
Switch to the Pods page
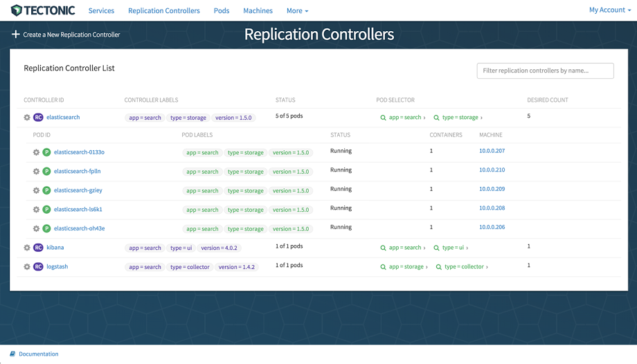tap(222, 10)
